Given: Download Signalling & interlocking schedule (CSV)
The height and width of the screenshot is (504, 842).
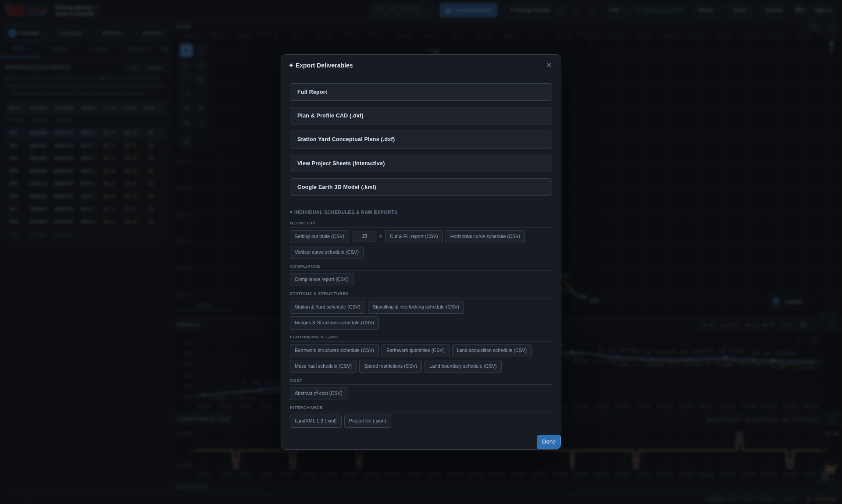Looking at the screenshot, I should point(416,307).
